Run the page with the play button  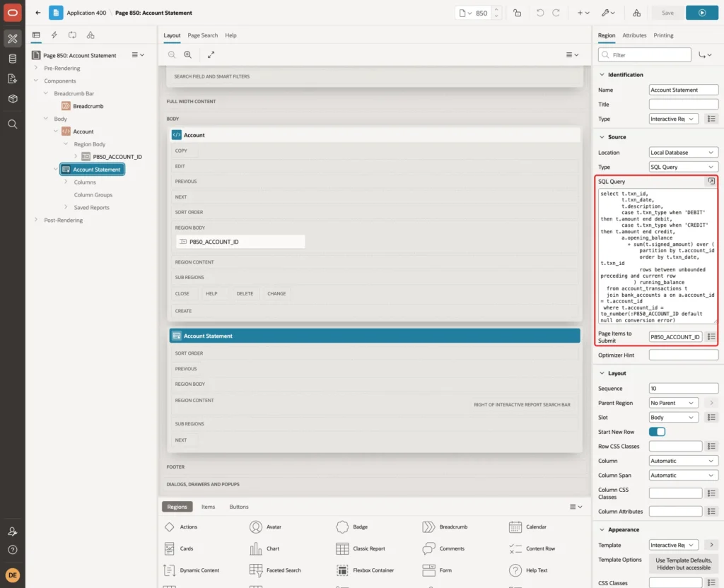(x=701, y=13)
